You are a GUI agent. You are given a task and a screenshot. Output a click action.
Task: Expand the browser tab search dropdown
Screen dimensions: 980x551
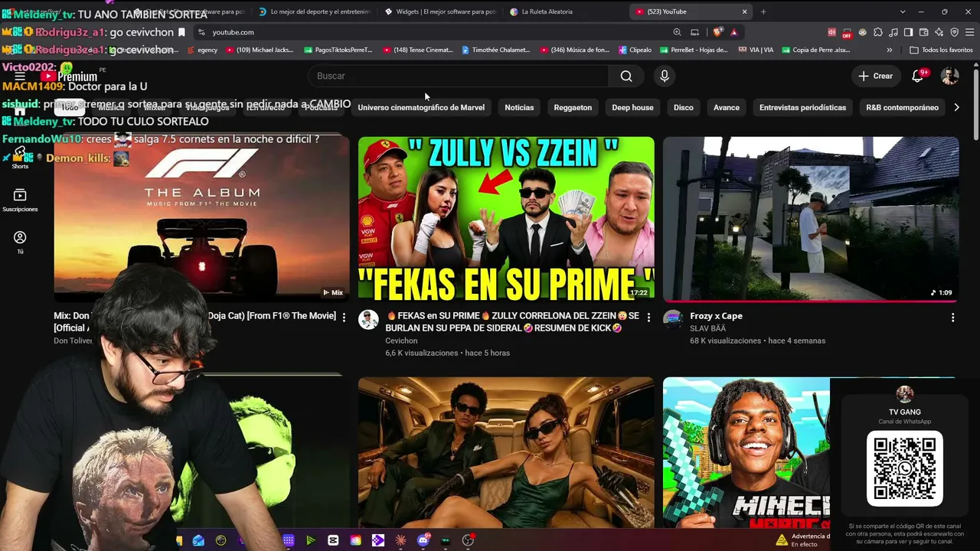coord(903,11)
